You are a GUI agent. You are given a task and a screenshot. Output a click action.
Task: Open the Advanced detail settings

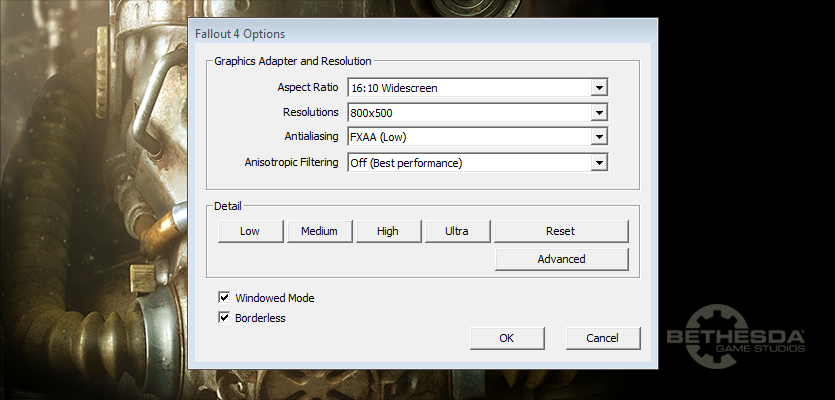pyautogui.click(x=561, y=259)
